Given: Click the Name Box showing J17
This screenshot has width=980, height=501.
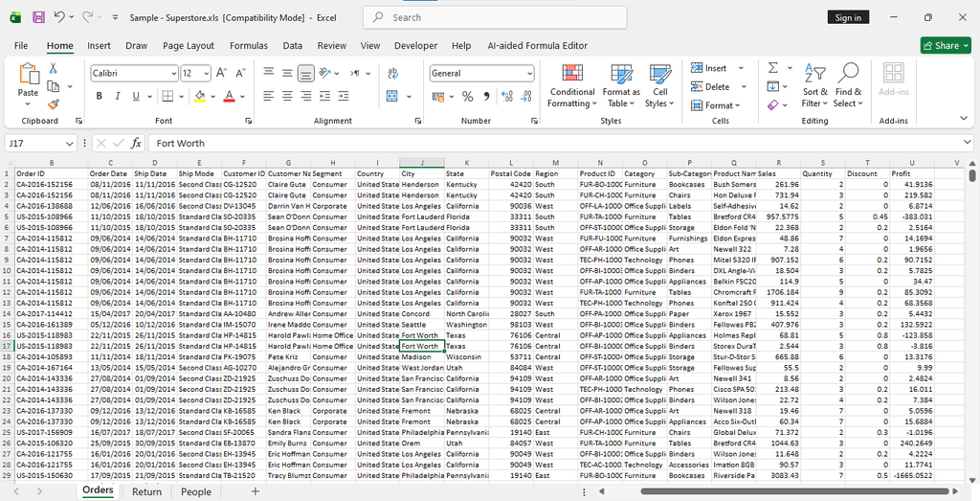Looking at the screenshot, I should tap(33, 143).
